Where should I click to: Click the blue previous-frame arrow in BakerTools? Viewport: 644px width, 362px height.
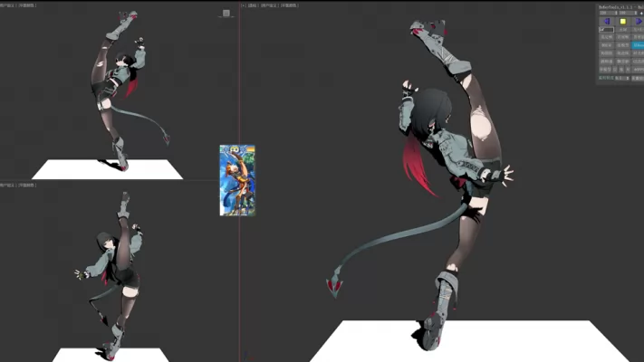pos(607,22)
